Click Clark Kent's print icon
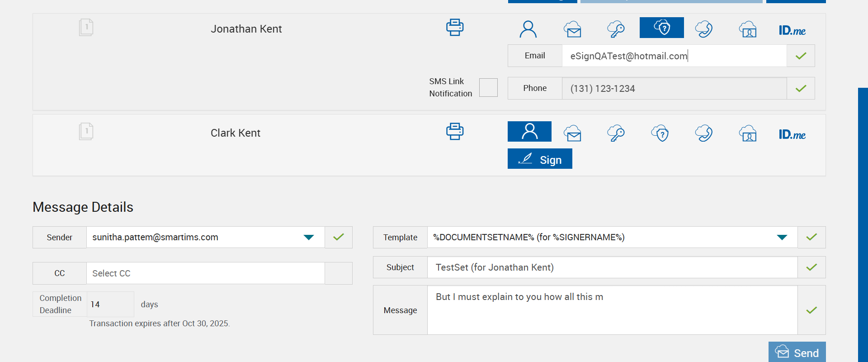 click(455, 132)
